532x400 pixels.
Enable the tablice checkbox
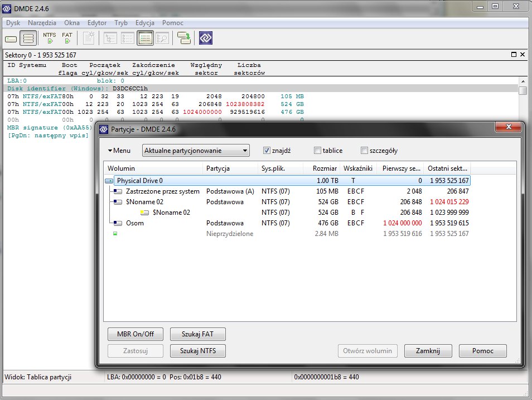click(317, 151)
